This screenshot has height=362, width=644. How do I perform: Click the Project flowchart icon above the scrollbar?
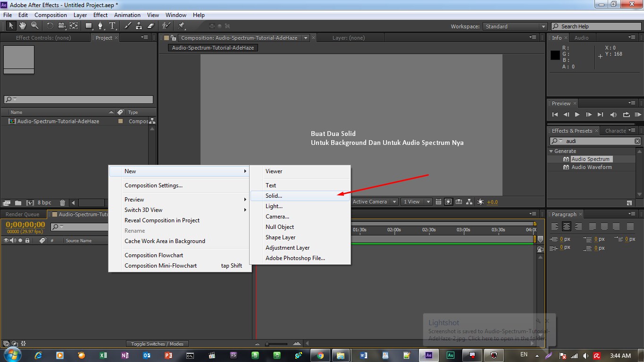152,121
